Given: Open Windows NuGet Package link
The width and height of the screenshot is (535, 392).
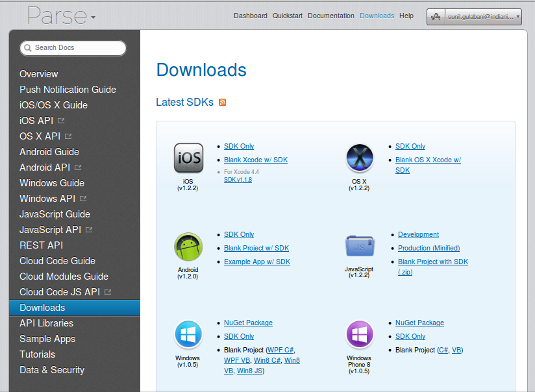Looking at the screenshot, I should pyautogui.click(x=248, y=323).
